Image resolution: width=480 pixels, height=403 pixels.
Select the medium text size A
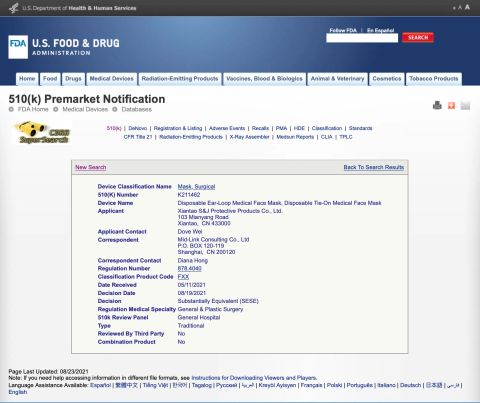coord(460,7)
